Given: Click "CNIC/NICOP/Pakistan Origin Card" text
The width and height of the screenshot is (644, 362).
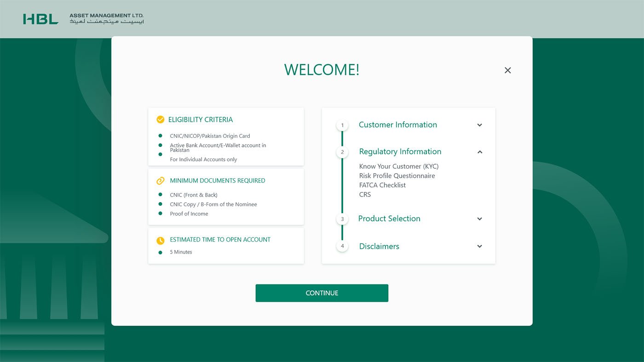Looking at the screenshot, I should 210,136.
